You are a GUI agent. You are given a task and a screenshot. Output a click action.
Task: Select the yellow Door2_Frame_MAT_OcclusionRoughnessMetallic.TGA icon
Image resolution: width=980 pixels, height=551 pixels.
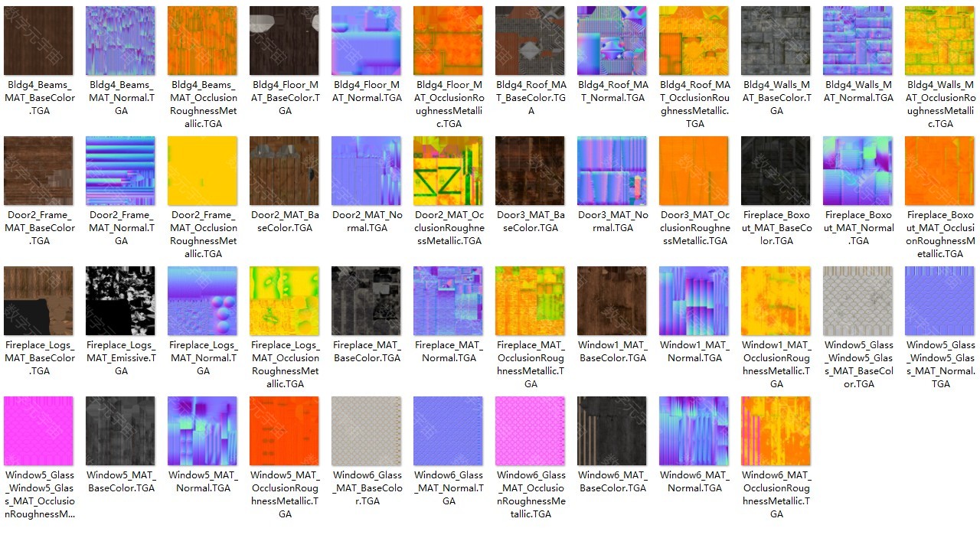203,171
